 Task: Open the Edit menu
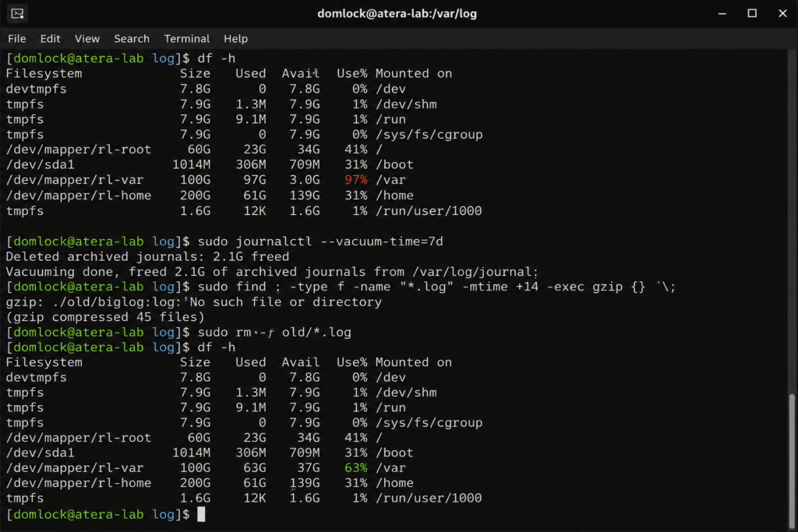coord(50,39)
